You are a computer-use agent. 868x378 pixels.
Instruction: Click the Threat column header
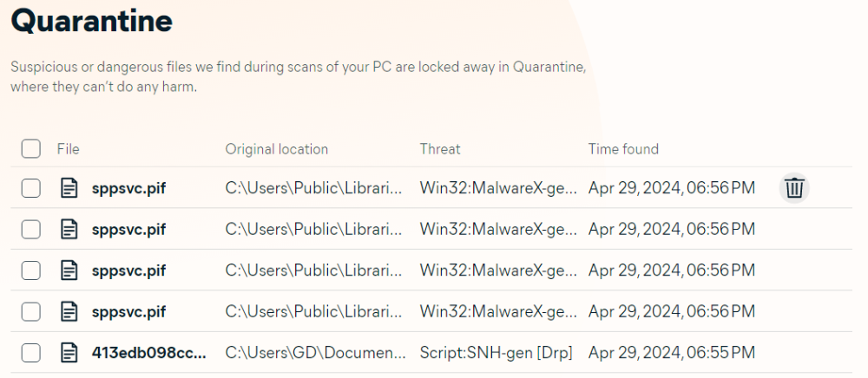coord(440,148)
